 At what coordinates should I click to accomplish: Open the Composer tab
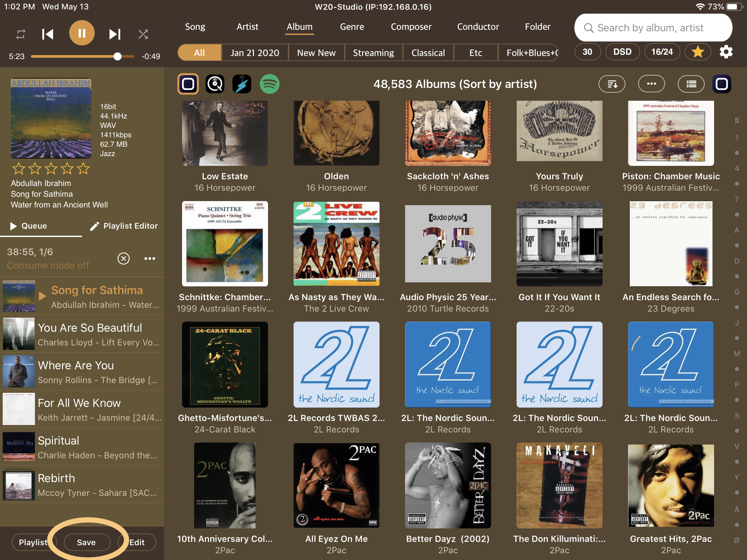pos(411,27)
